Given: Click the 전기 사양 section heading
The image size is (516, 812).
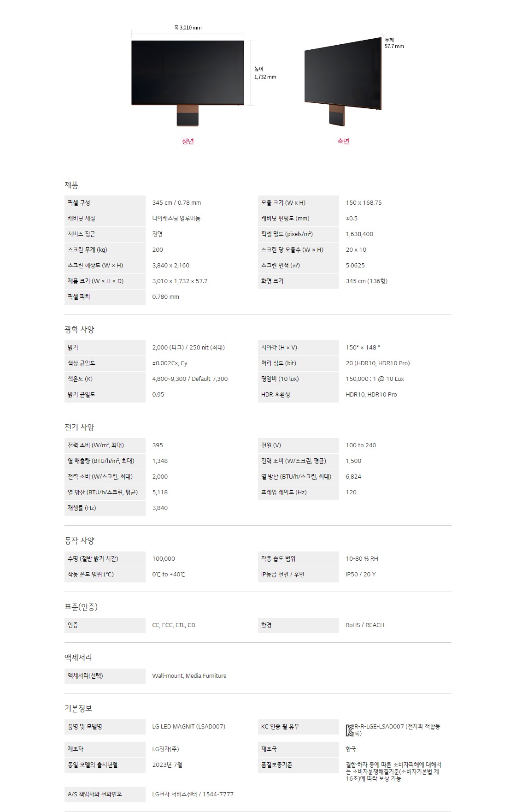Looking at the screenshot, I should point(79,427).
